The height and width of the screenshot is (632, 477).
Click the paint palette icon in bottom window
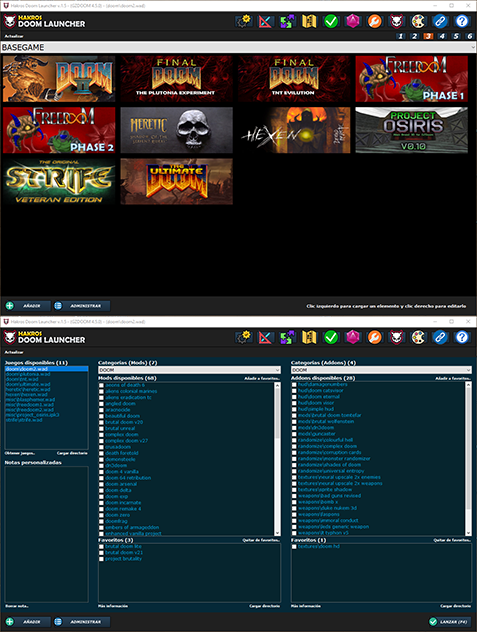419,337
